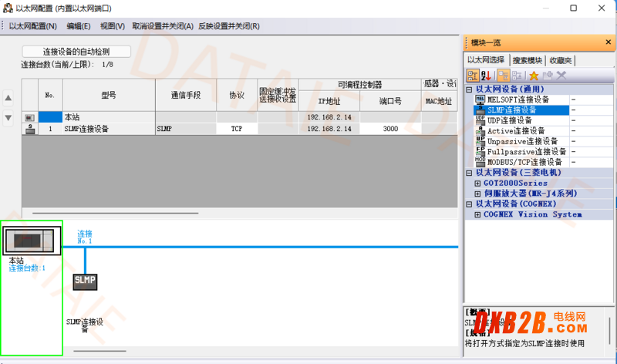The height and width of the screenshot is (364, 617).
Task: Select the SLMP device block in diagram
Action: coord(85,281)
